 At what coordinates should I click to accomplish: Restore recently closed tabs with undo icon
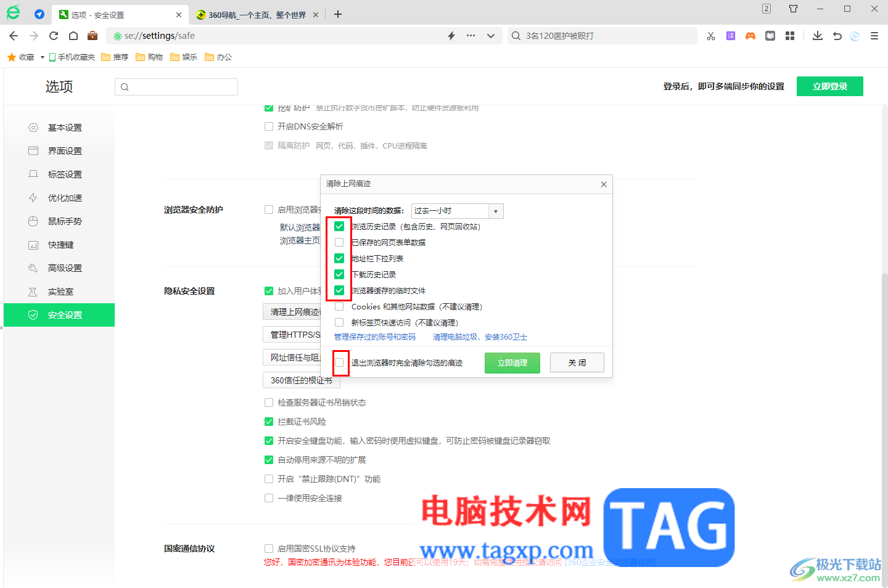click(837, 36)
